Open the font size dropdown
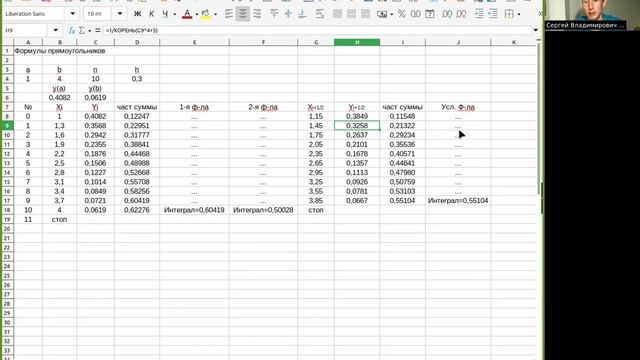Screen dimensions: 640x360 pos(120,14)
